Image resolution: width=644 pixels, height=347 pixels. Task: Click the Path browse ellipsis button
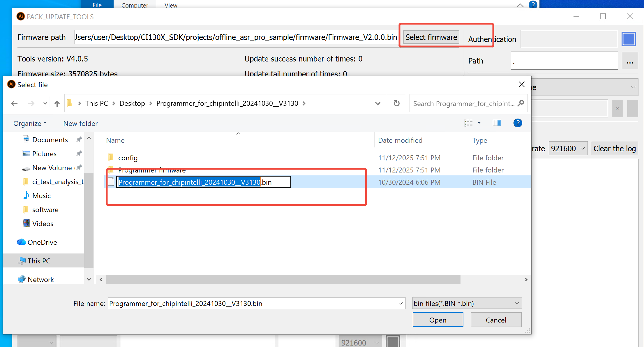pos(630,61)
